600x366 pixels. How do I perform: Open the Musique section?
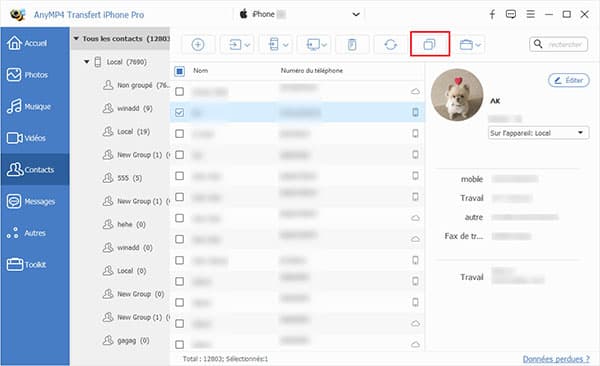click(34, 106)
